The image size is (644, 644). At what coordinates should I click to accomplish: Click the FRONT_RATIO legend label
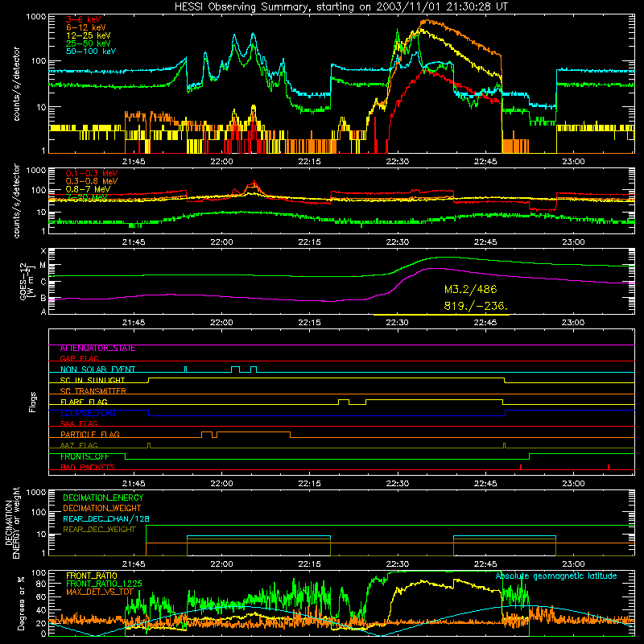[x=92, y=576]
